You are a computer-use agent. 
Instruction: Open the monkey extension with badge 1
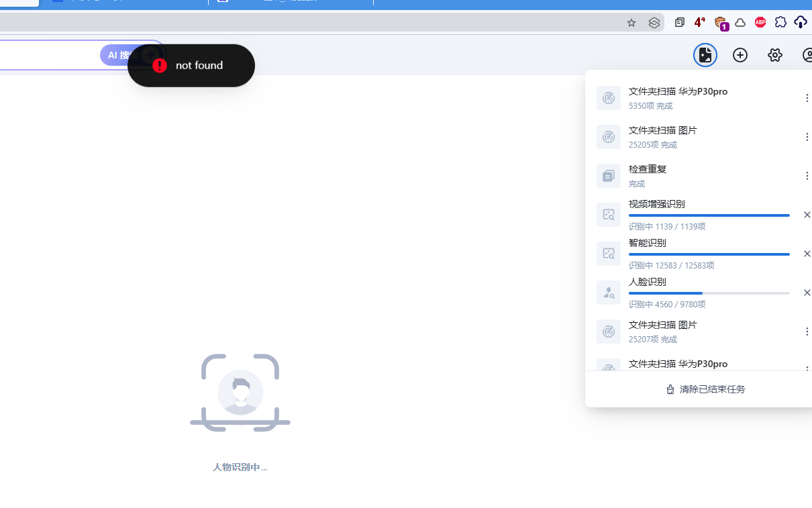(721, 23)
